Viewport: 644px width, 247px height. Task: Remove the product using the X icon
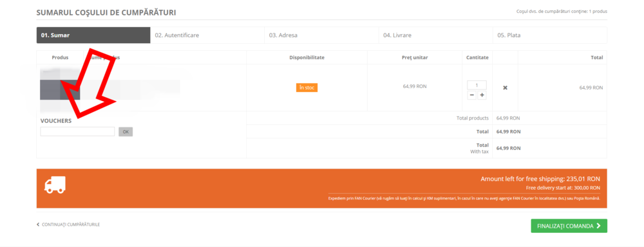click(505, 88)
